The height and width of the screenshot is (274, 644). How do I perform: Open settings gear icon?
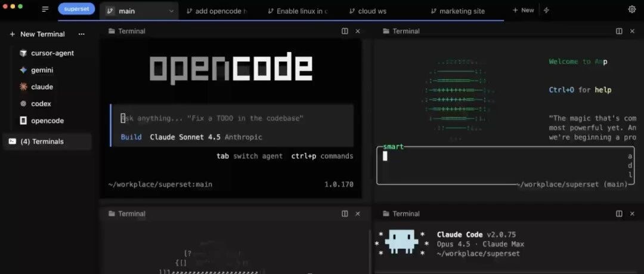[x=632, y=10]
